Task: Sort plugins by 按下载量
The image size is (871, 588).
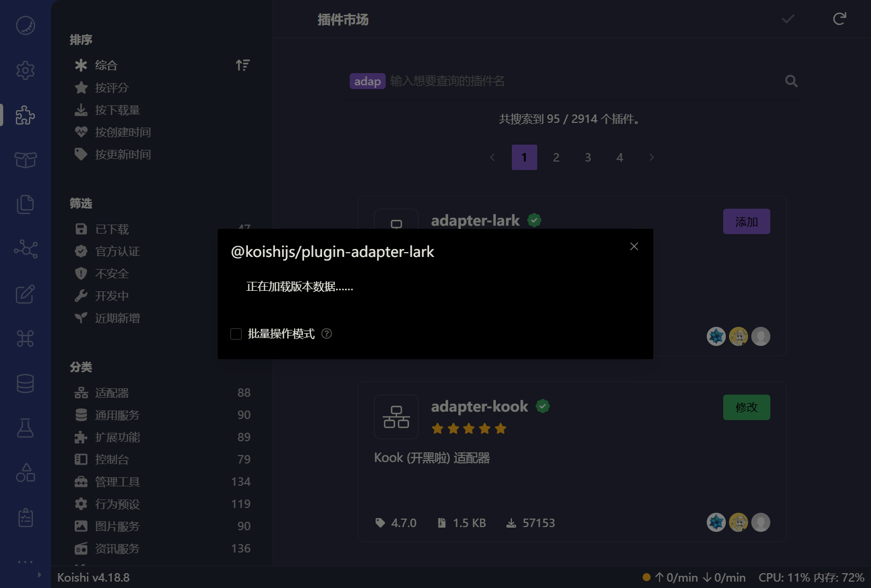Action: coord(117,110)
